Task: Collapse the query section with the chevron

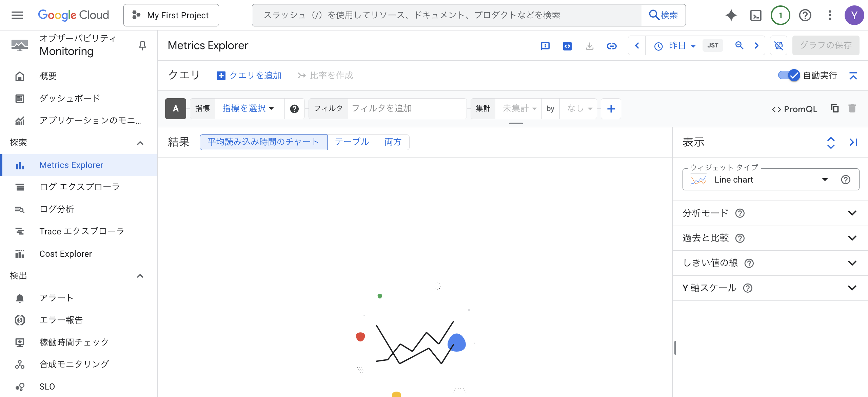Action: pos(854,75)
